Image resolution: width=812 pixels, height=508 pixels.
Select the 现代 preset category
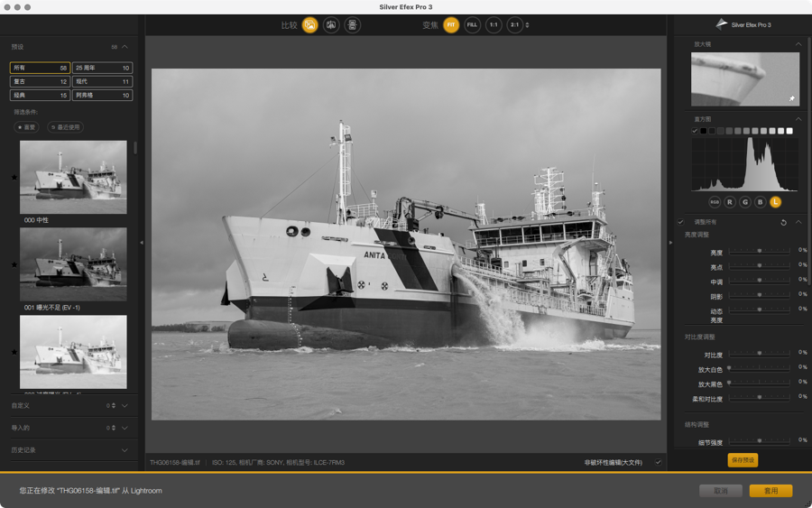(102, 81)
